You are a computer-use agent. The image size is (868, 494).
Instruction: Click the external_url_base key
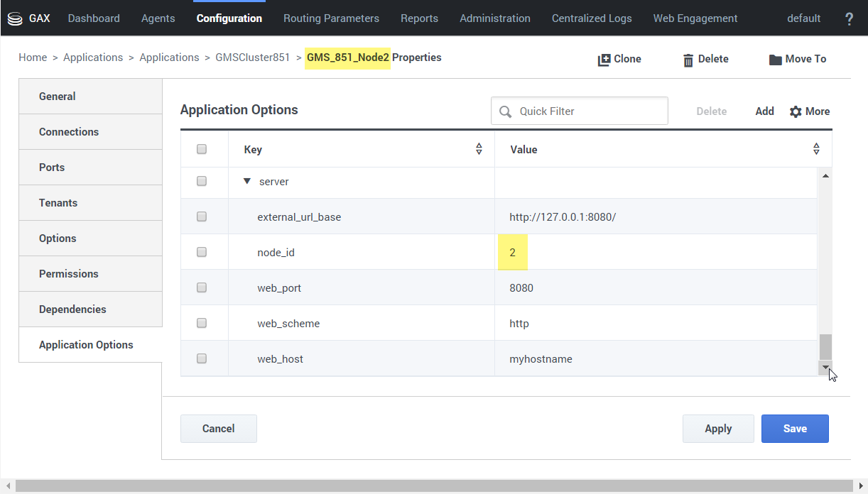coord(299,216)
